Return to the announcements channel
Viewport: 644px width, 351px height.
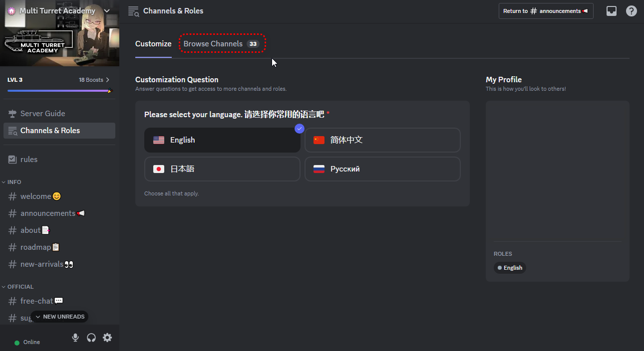coord(546,11)
